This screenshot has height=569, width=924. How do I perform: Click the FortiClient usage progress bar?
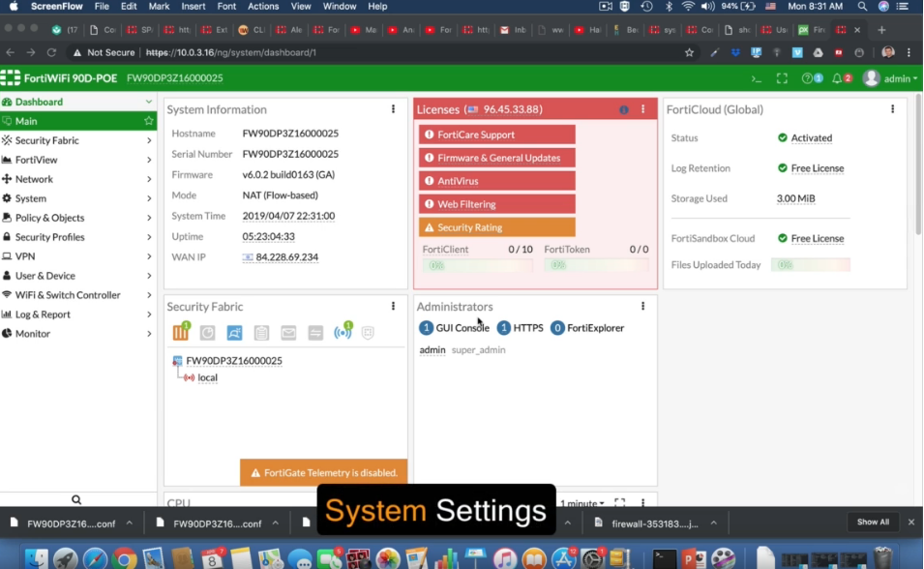(x=477, y=265)
